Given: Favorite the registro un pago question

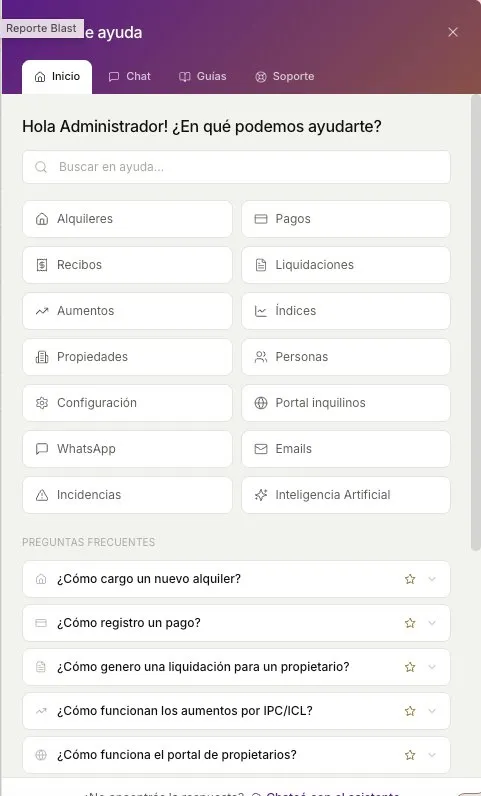Looking at the screenshot, I should [x=410, y=623].
